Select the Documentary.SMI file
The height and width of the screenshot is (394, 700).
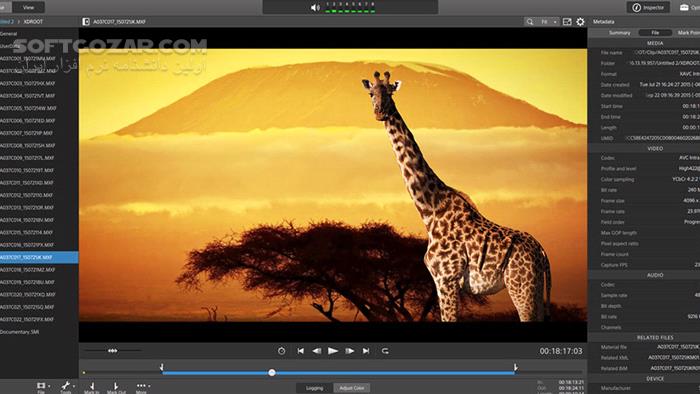(20, 332)
